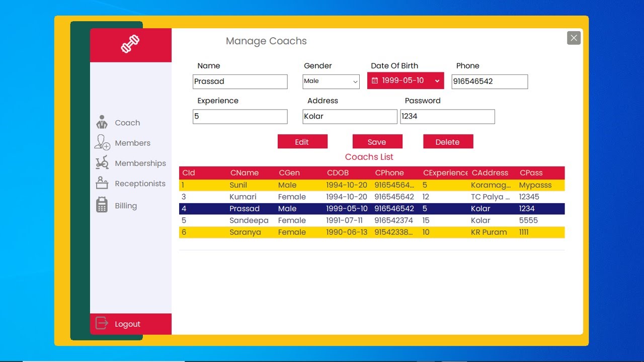Click the Phone input field

point(490,81)
